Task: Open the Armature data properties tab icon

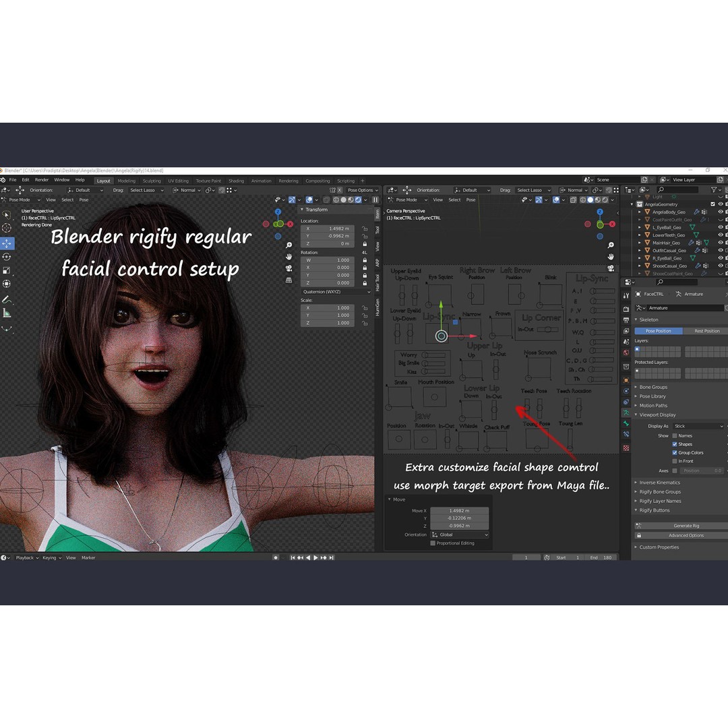Action: (x=626, y=413)
